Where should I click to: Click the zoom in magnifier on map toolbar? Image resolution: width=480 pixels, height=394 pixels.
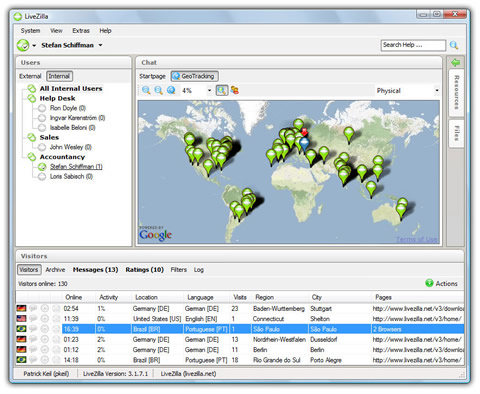pos(146,90)
